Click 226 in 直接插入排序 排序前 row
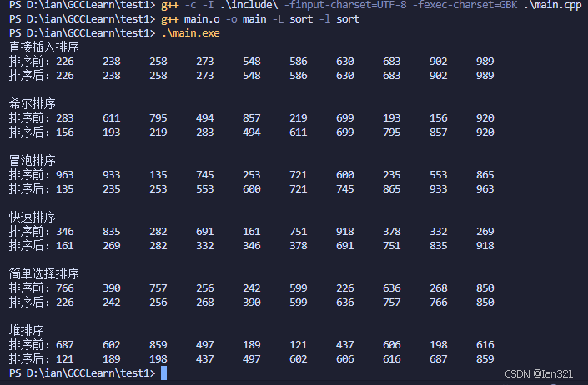The width and height of the screenshot is (588, 385). pyautogui.click(x=65, y=62)
